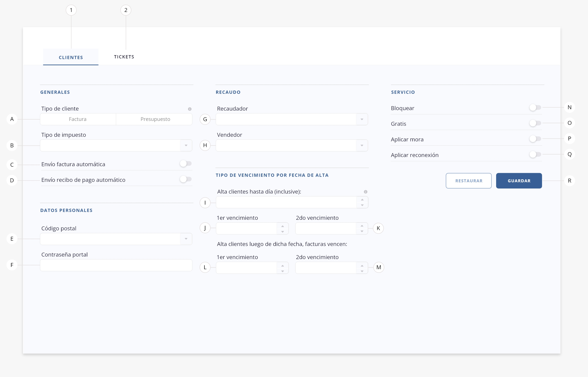Screen dimensions: 588x377
Task: Open the Código postal dropdown arrow
Action: pos(186,239)
